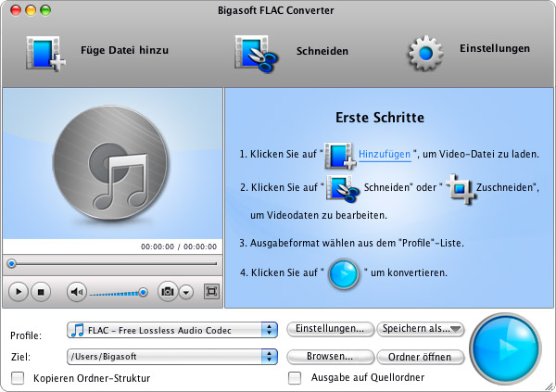Enable Ausgabe auf Quellordner checkbox
The height and width of the screenshot is (392, 556).
pos(295,378)
